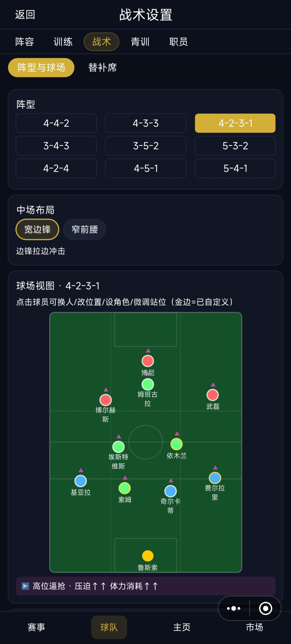This screenshot has height=644, width=291.
Task: Tap the mini-program close target icon
Action: 266,608
